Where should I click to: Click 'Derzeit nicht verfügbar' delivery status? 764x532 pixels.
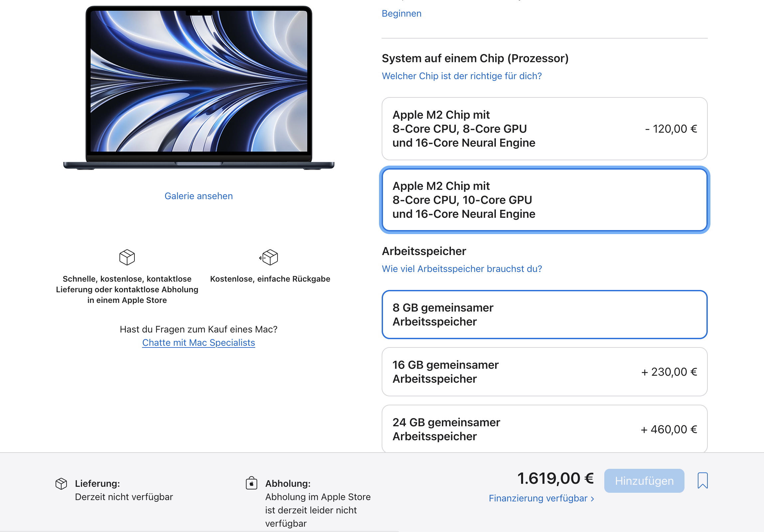124,497
